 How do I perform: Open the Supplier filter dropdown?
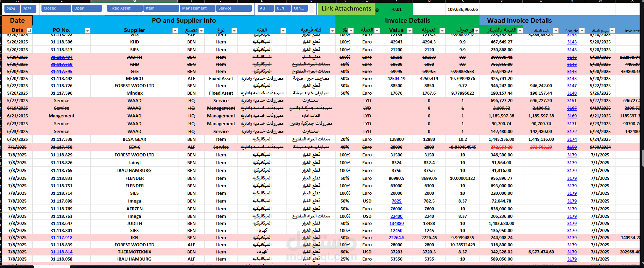(175, 31)
